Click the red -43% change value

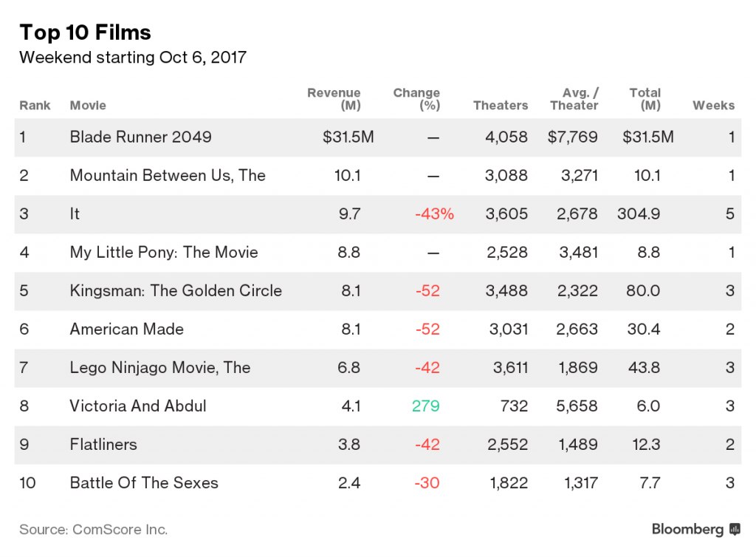point(434,213)
